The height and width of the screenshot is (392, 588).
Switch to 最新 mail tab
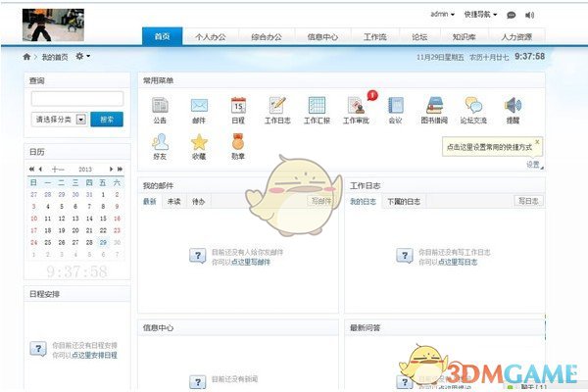[x=150, y=202]
